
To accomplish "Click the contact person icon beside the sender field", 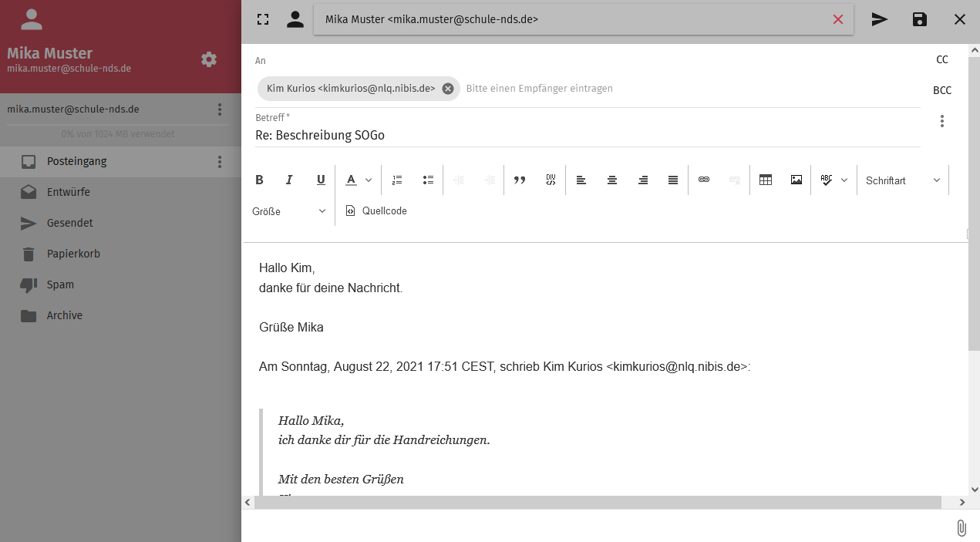I will (295, 19).
